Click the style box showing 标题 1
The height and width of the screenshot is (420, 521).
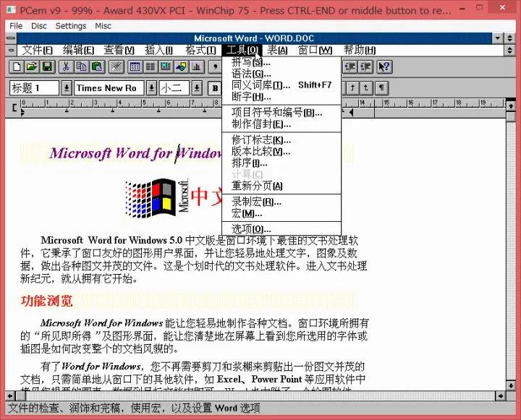(34, 88)
